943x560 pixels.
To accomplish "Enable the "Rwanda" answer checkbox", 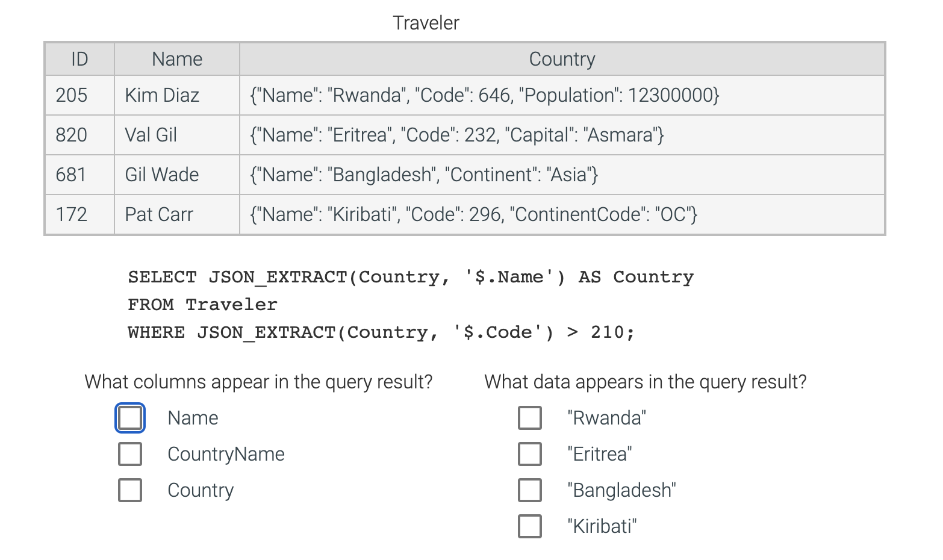I will [529, 417].
